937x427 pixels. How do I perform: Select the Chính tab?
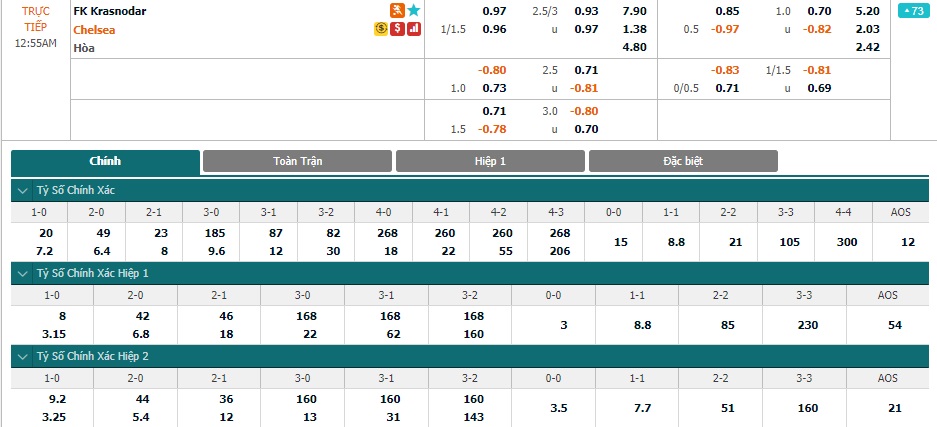click(105, 162)
